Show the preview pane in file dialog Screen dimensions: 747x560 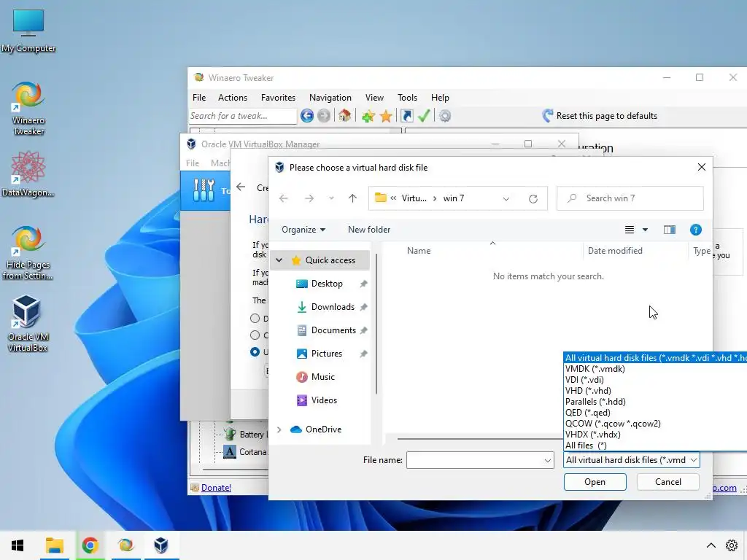click(670, 230)
